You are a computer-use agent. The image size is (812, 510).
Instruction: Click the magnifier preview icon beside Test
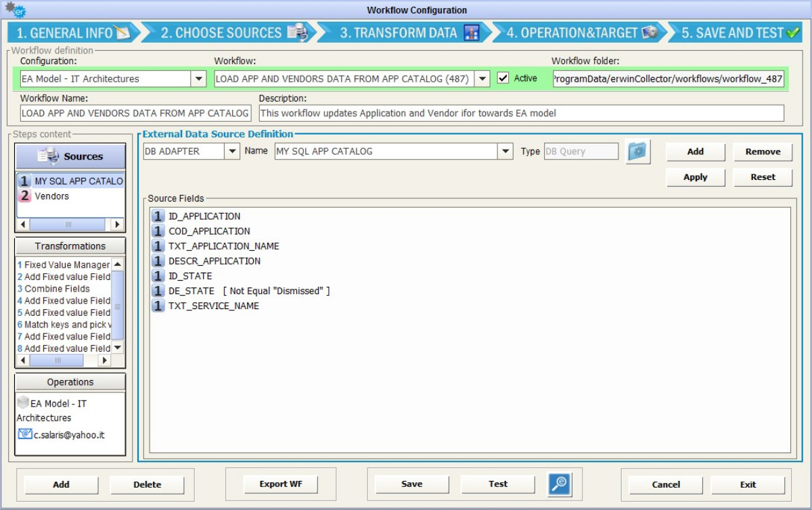pos(560,484)
